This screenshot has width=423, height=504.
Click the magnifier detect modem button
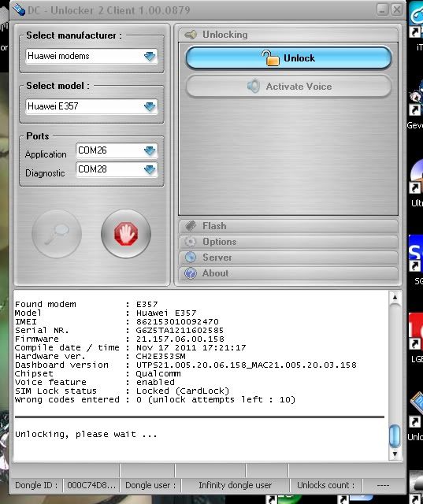(57, 234)
